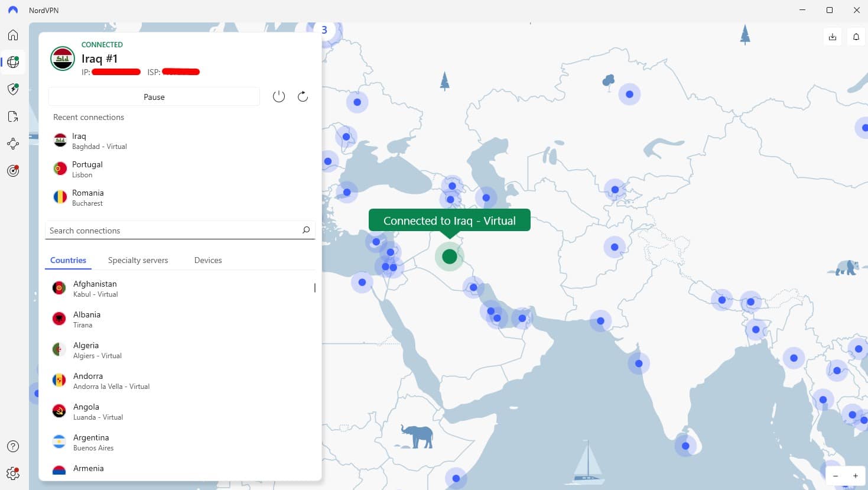Click the green Iraq server map pin
The width and height of the screenshot is (868, 490).
tap(450, 257)
